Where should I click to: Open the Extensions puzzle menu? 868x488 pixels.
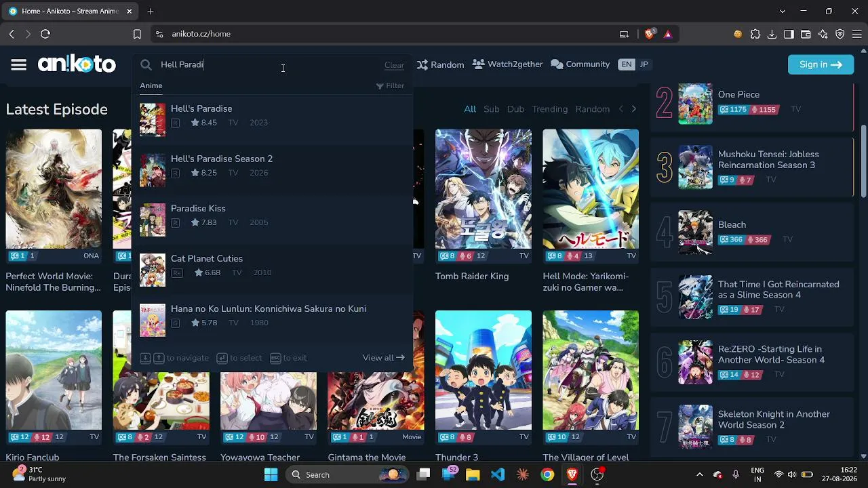tap(755, 34)
